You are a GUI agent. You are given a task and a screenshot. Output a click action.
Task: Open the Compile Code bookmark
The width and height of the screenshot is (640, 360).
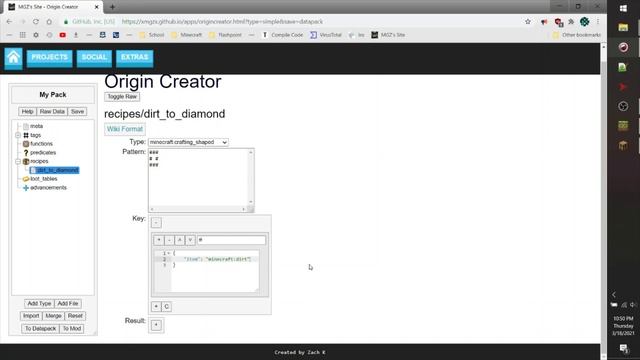(x=282, y=35)
